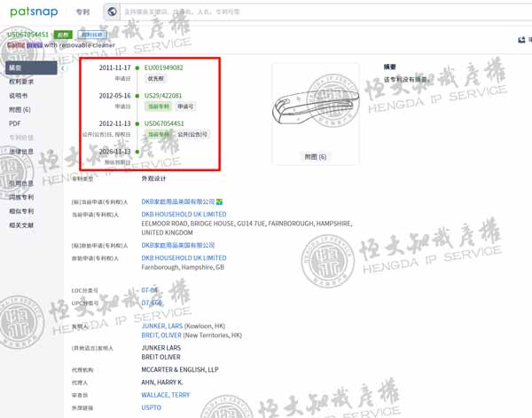Open the garlic press drawing thumbnail

316,107
